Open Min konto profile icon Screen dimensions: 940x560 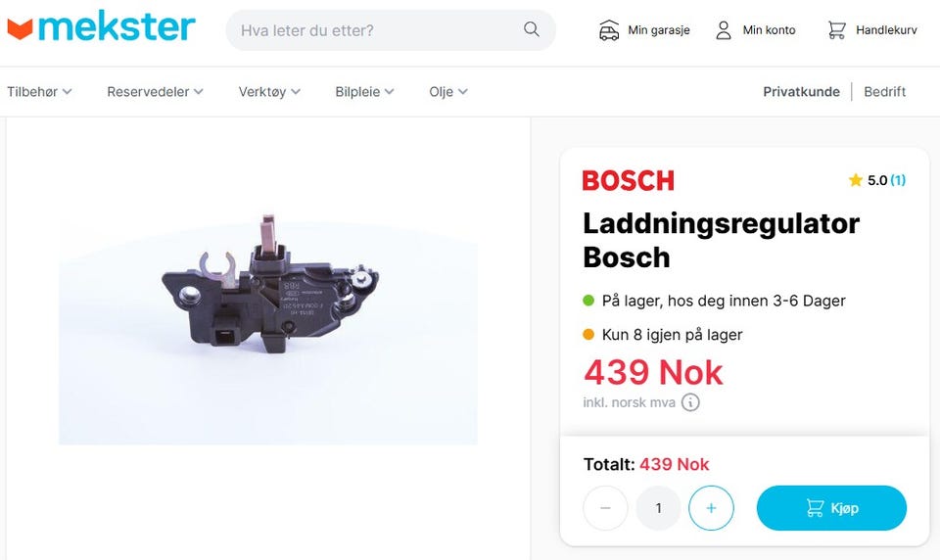[x=724, y=30]
